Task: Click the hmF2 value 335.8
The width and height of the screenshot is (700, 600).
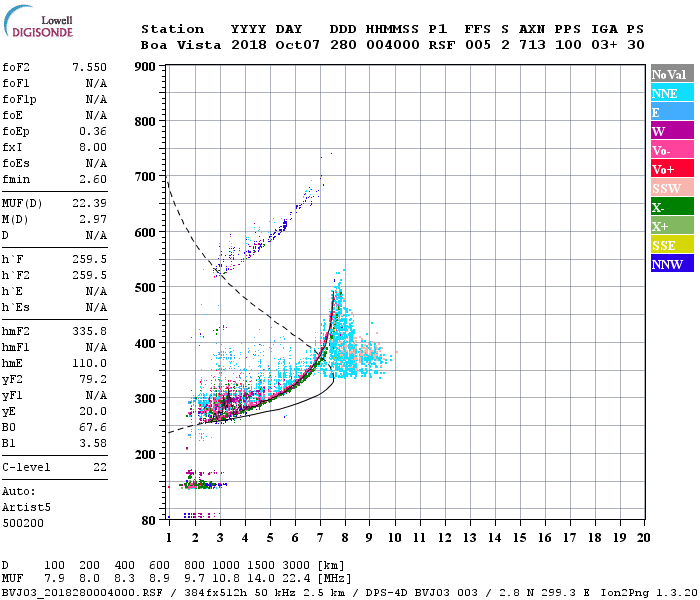Action: (89, 331)
